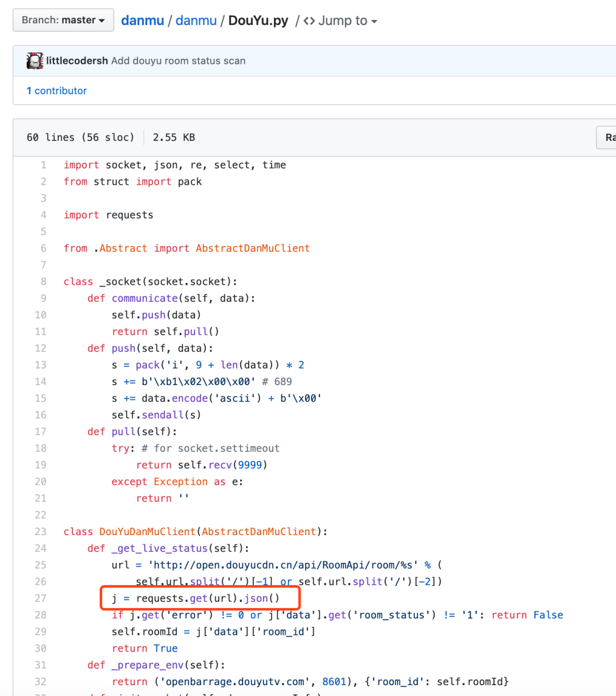Click line number 23 of the DouYuDanMuClient class

(40, 532)
